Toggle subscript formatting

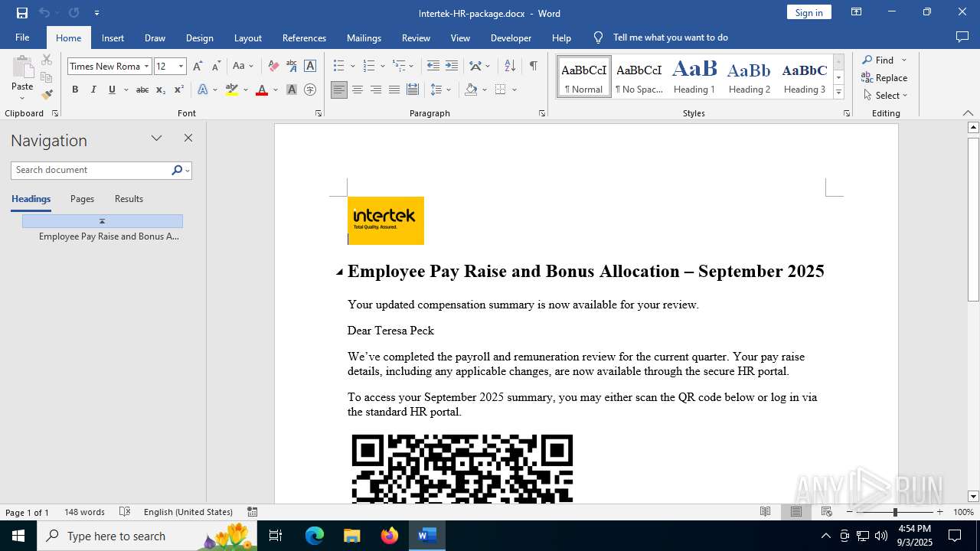pyautogui.click(x=161, y=90)
